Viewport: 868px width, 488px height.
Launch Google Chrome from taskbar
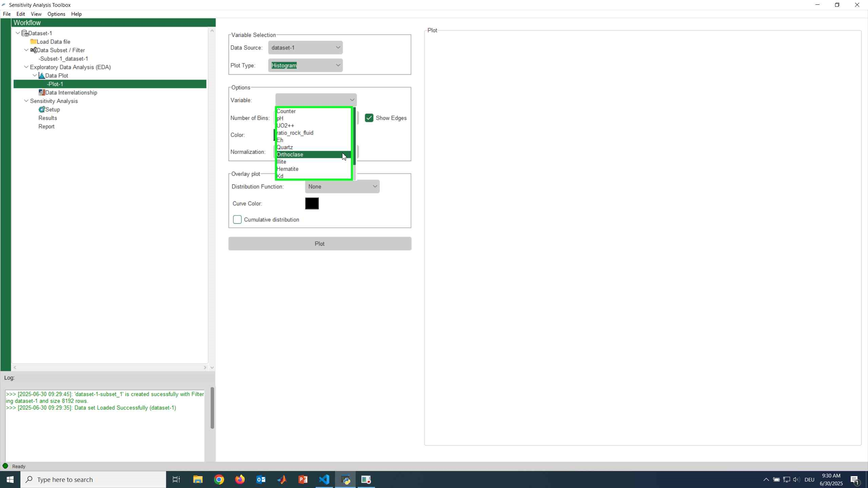(x=219, y=480)
